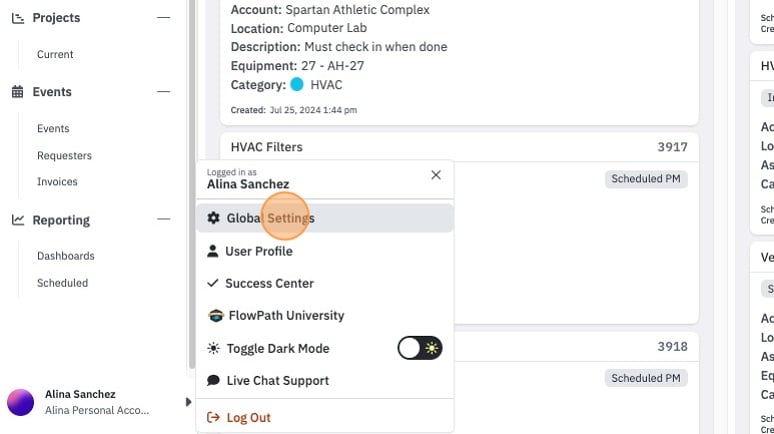Click the Events calendar icon in sidebar
Image resolution: width=774 pixels, height=434 pixels.
(17, 92)
